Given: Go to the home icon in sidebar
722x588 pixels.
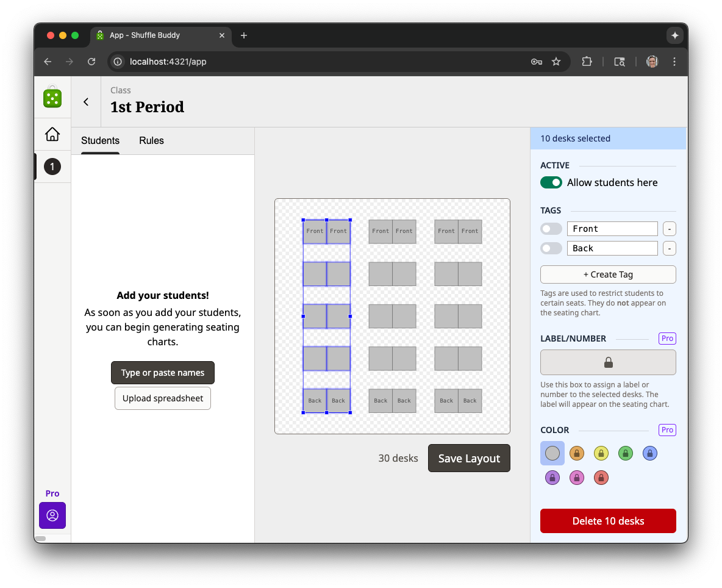Looking at the screenshot, I should [x=52, y=134].
